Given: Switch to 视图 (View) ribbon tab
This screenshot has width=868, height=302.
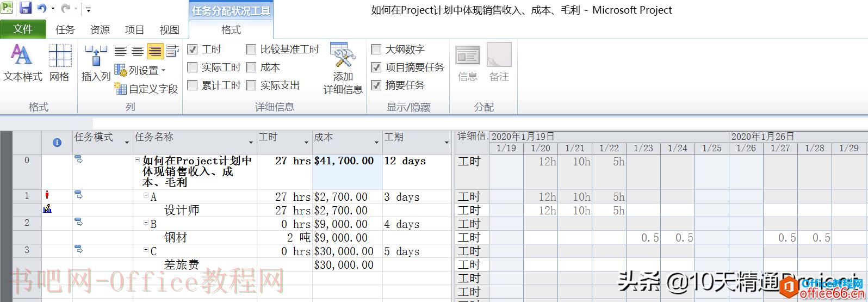Looking at the screenshot, I should (x=170, y=30).
